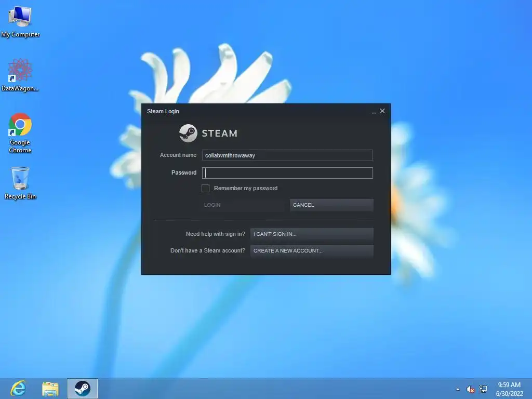This screenshot has width=532, height=399.
Task: Click the Steam logo in login dialog
Action: 208,133
